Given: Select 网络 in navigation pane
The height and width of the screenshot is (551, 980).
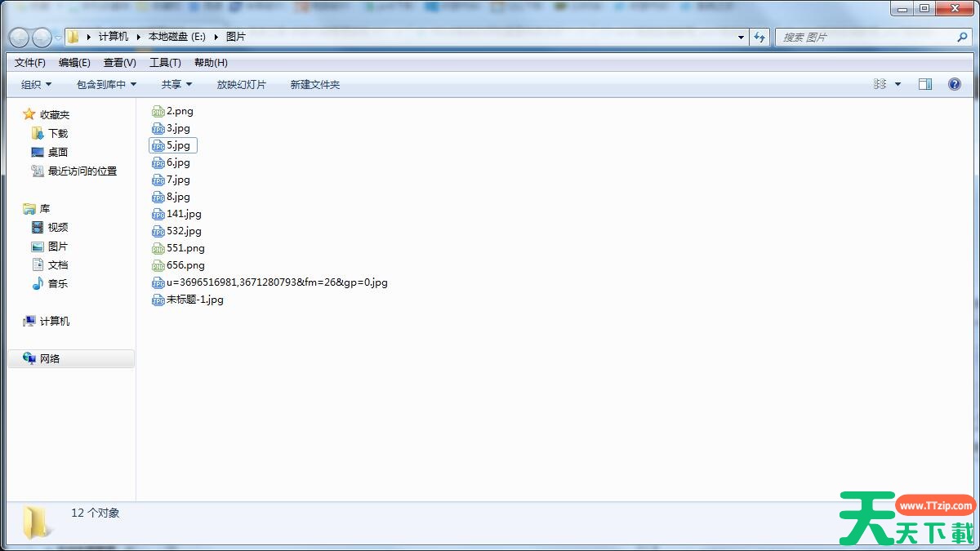Looking at the screenshot, I should tap(50, 358).
